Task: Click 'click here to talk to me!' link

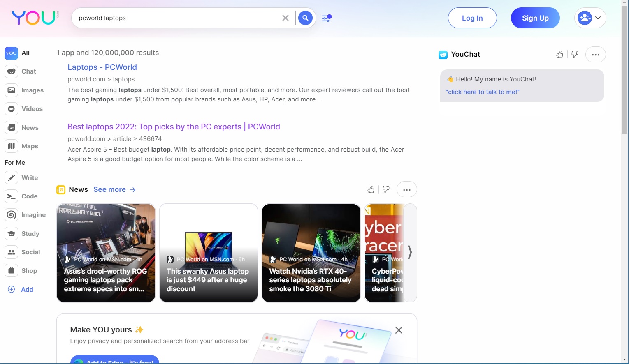Action: 483,92
